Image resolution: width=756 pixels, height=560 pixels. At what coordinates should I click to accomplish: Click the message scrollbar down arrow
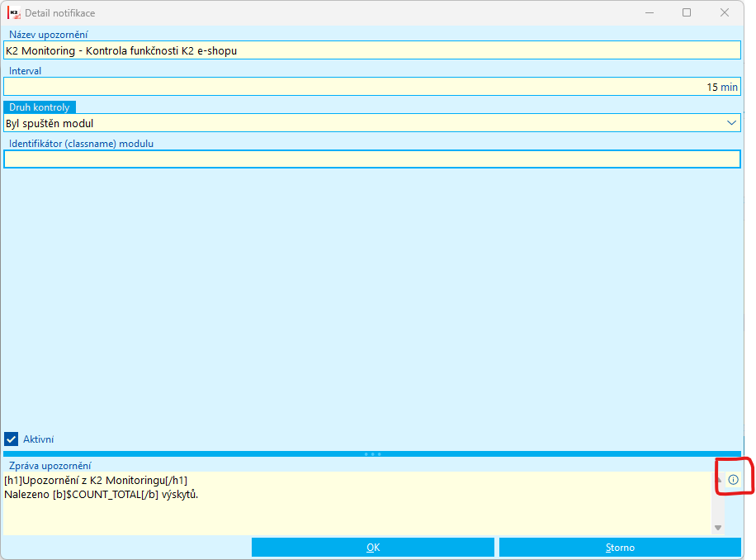[x=718, y=528]
